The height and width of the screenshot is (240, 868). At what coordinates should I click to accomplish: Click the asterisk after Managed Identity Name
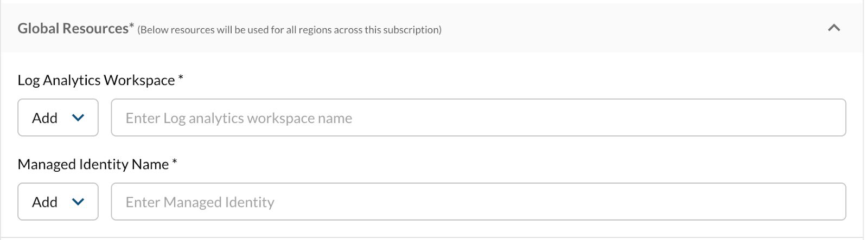[175, 163]
